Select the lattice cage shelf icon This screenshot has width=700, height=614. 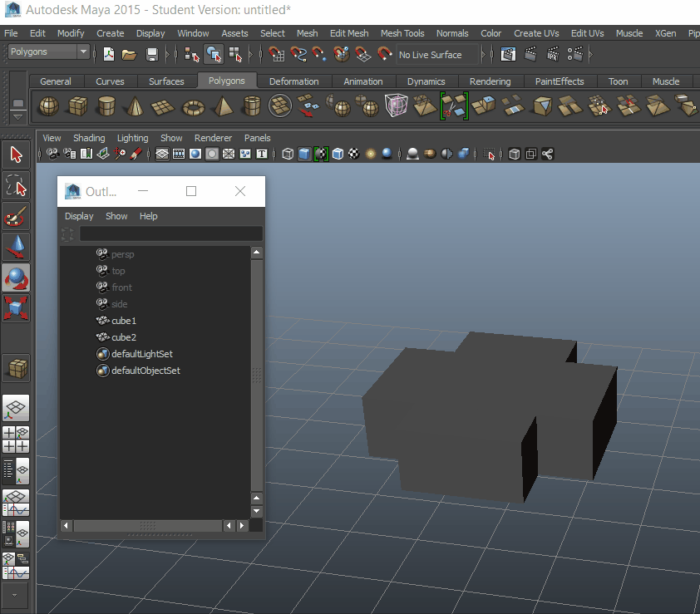coord(396,106)
